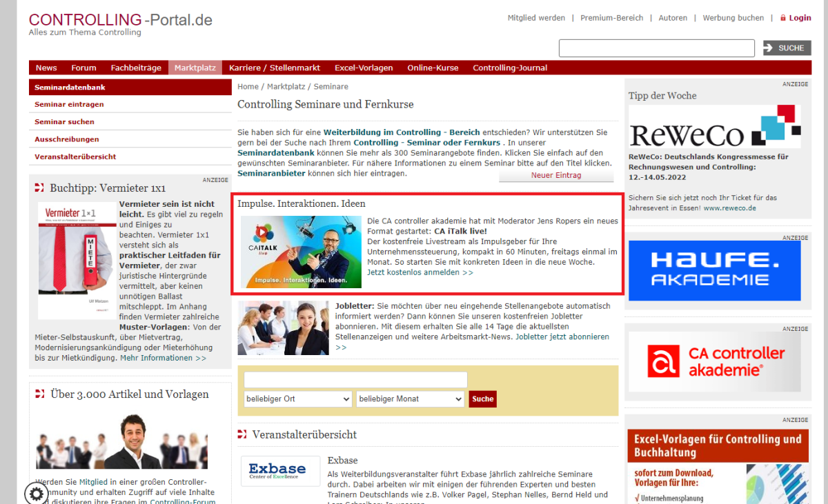
Task: Click the business team photo under Artikel und Vorlagen
Action: (121, 440)
